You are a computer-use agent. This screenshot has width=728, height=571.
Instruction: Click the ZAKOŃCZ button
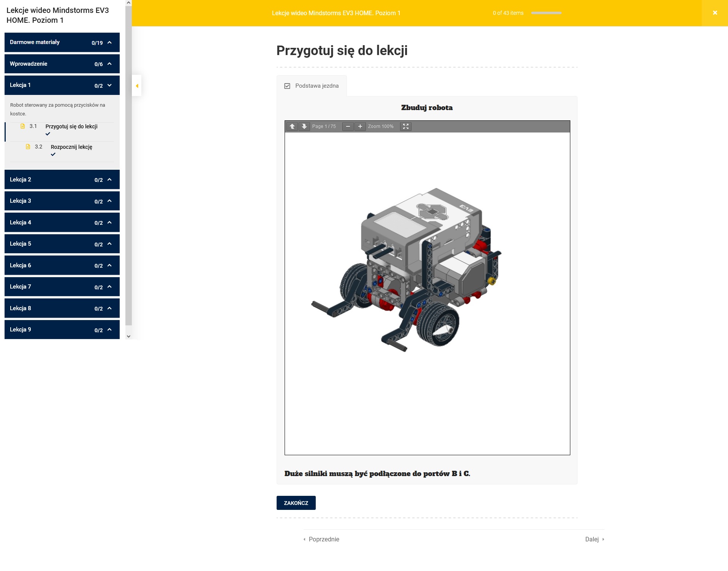click(x=296, y=503)
